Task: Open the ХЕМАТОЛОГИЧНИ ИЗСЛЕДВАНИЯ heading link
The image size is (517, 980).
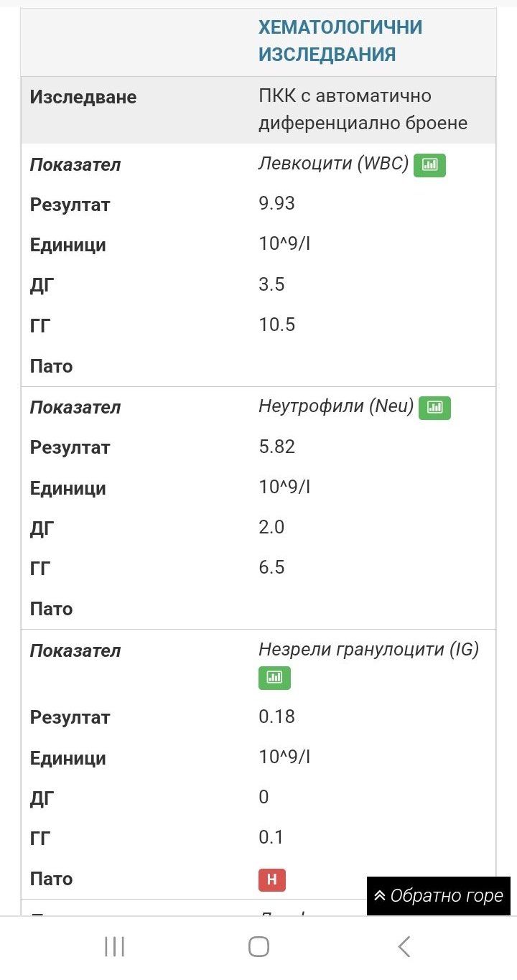Action: click(340, 41)
